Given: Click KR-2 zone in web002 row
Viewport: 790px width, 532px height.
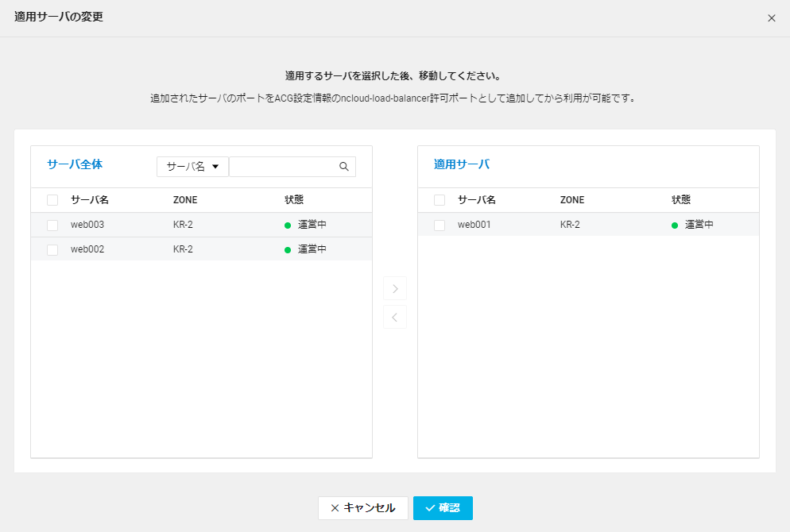Looking at the screenshot, I should (183, 249).
